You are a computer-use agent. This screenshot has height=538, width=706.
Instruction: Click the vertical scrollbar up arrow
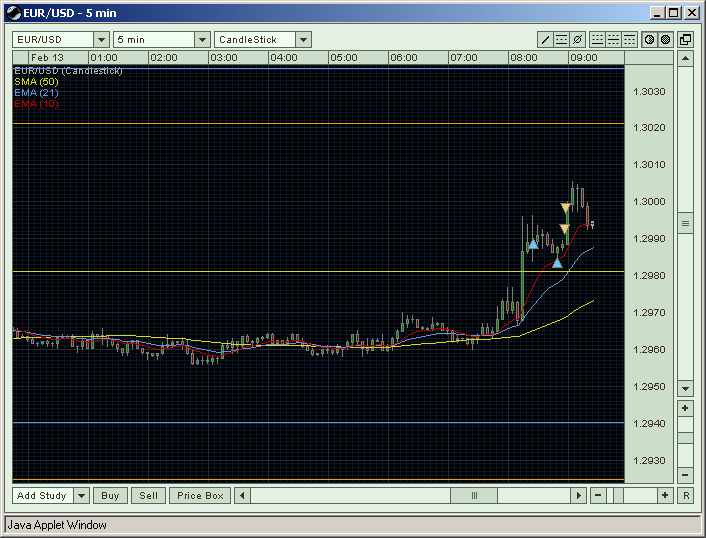[x=685, y=59]
